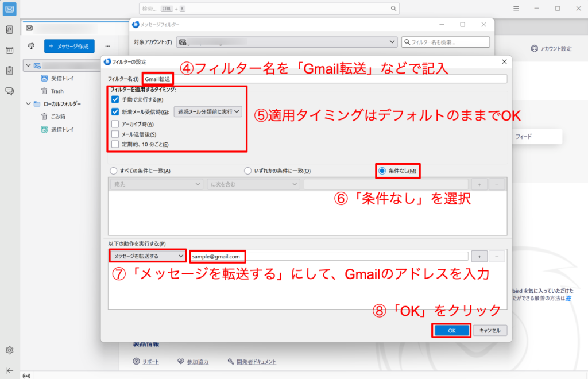Enable the メール送信後 checkbox

115,134
